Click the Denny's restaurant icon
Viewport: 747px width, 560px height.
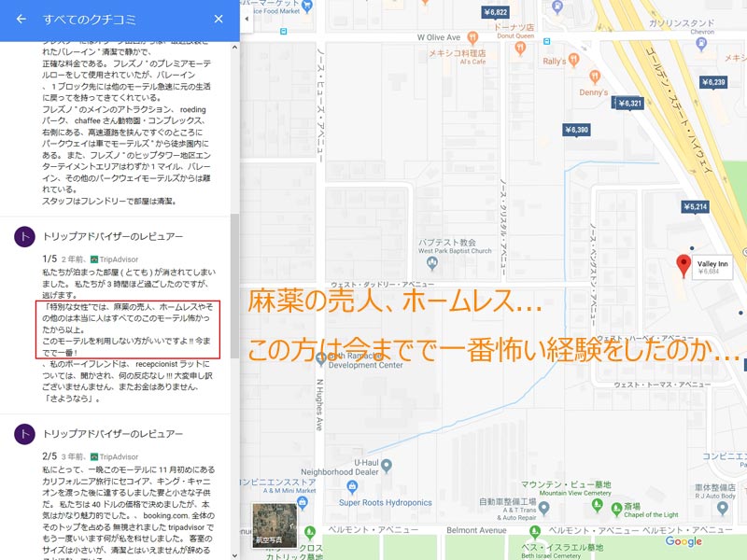594,77
